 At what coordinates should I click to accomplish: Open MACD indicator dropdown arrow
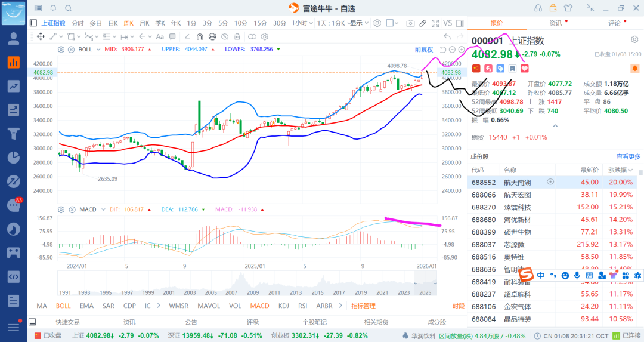103,209
